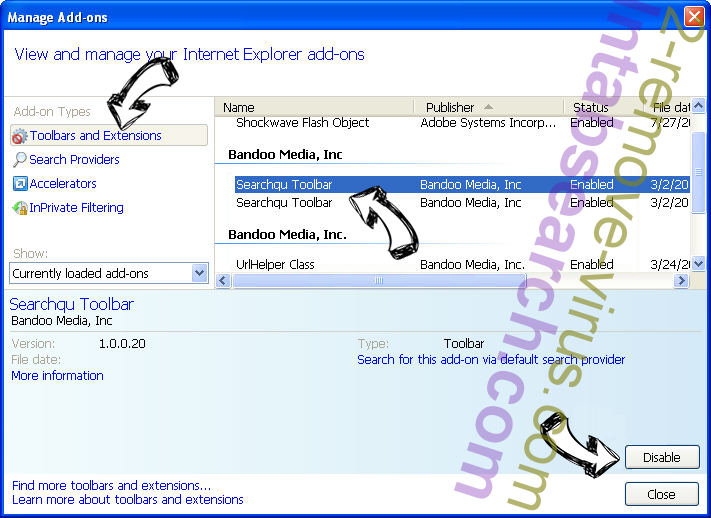The width and height of the screenshot is (711, 518).
Task: Click the Bandoo Media, Inc. group header with period
Action: click(x=287, y=235)
